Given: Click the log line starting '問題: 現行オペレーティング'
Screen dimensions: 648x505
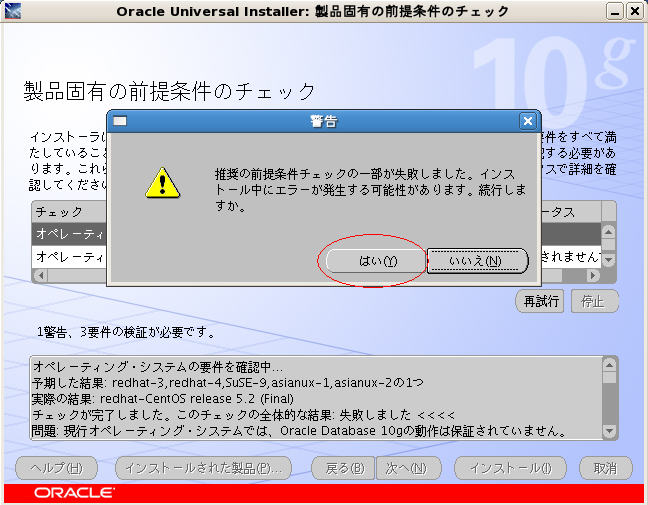Looking at the screenshot, I should 299,431.
